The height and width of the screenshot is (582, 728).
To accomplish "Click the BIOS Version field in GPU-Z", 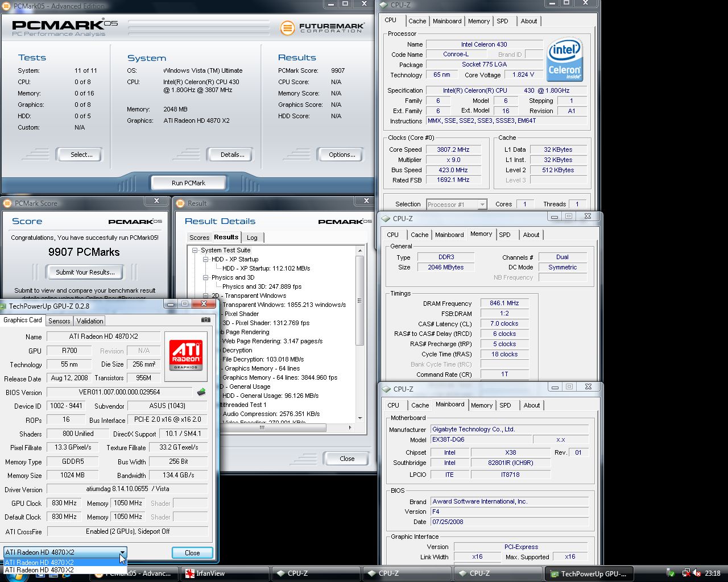I will pyautogui.click(x=119, y=392).
